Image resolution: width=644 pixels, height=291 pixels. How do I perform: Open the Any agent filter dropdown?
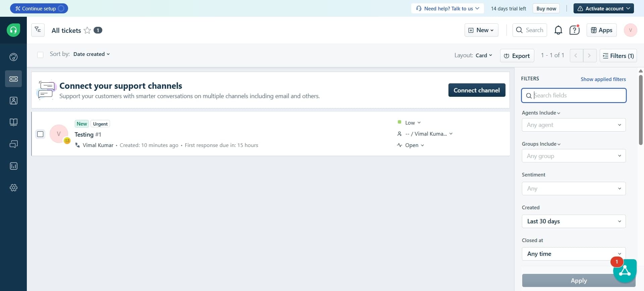pos(574,125)
